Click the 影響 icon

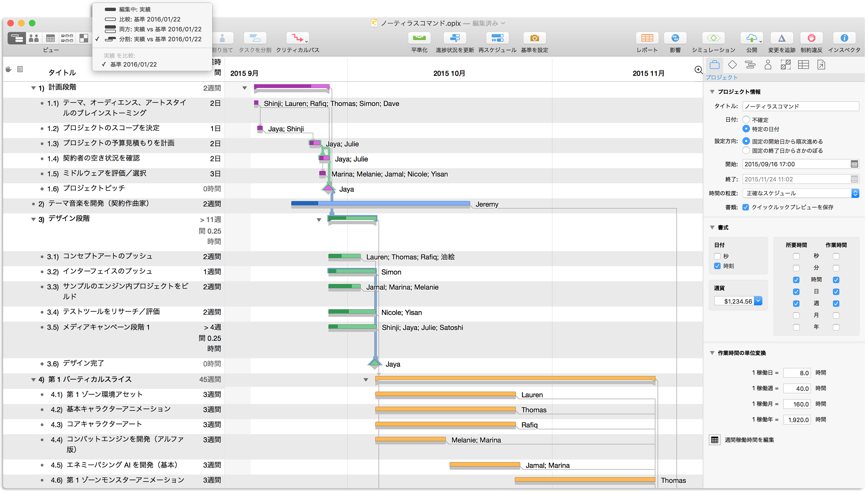pyautogui.click(x=675, y=38)
